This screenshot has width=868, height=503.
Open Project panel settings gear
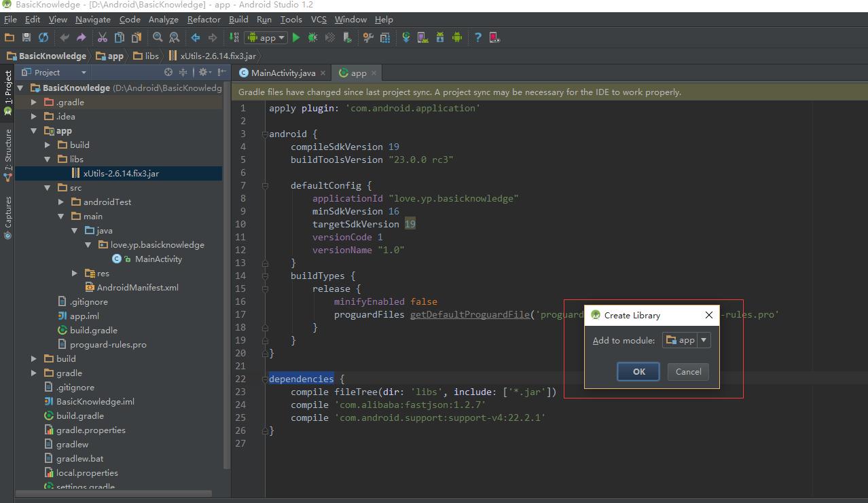click(x=204, y=72)
